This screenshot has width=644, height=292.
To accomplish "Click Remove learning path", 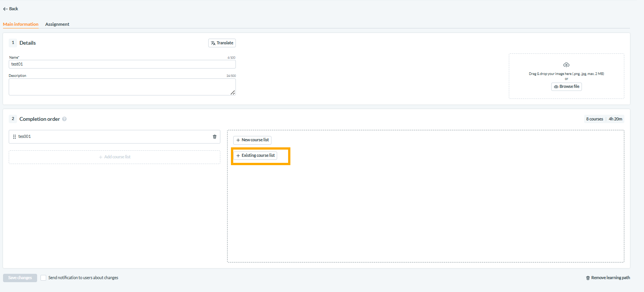I will 608,278.
